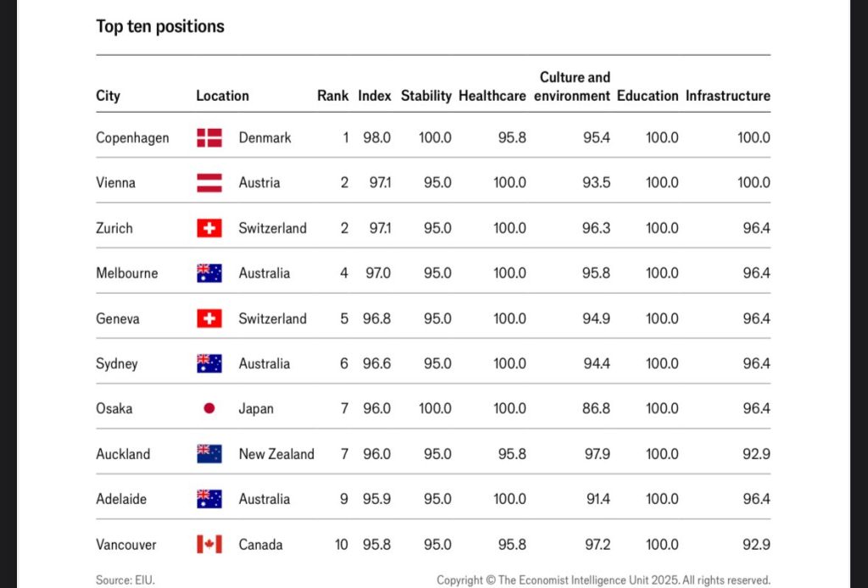Select the Copenhagen city name

click(x=132, y=138)
